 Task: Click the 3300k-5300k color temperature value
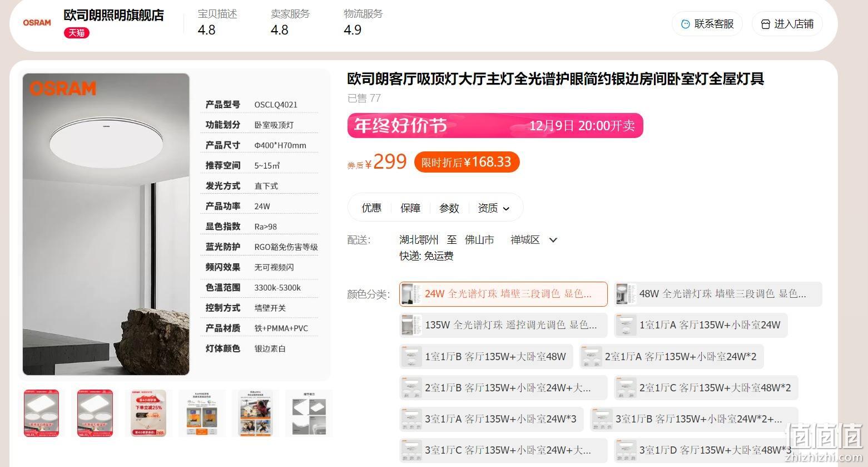coord(277,288)
